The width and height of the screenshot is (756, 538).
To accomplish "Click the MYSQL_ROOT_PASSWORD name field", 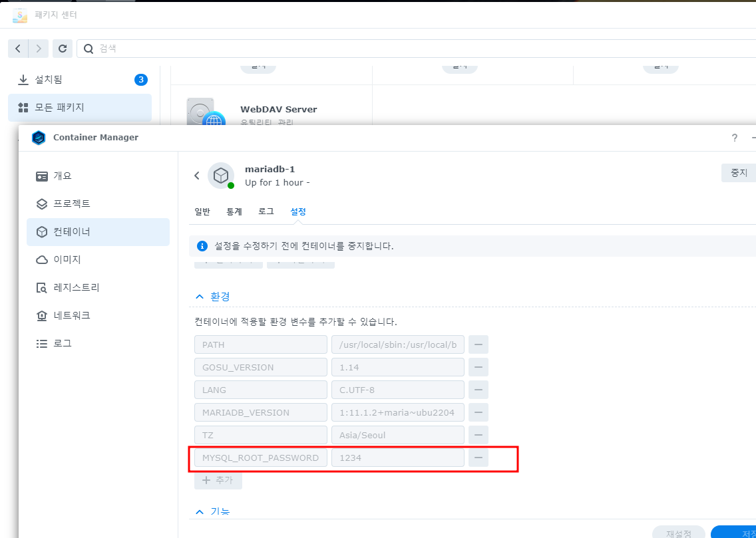I will pos(261,458).
